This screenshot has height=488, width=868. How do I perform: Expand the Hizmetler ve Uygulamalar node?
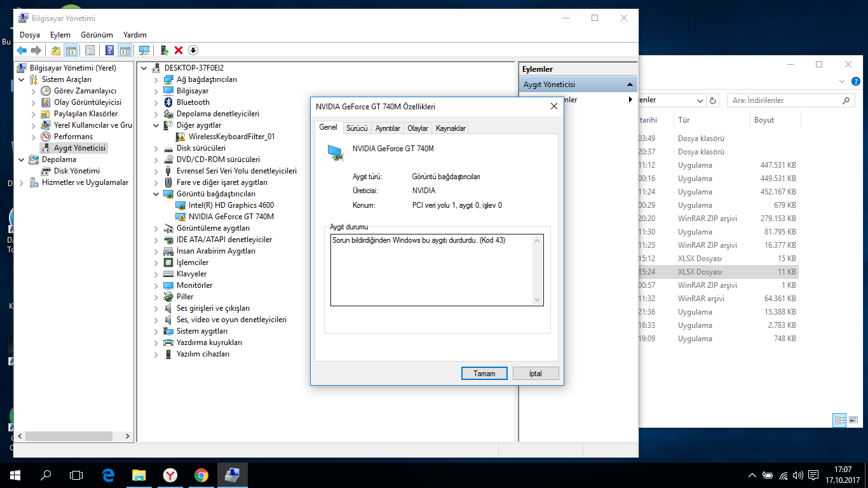coord(22,182)
